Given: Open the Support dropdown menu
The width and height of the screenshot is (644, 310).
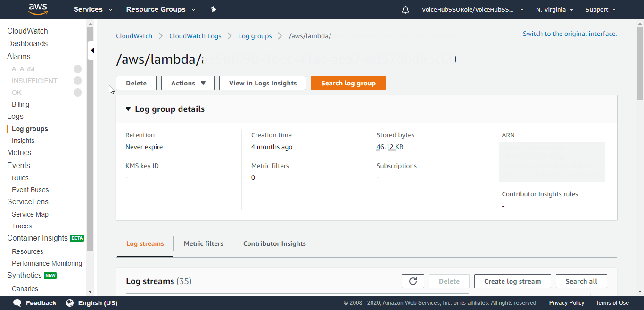Looking at the screenshot, I should pyautogui.click(x=601, y=9).
